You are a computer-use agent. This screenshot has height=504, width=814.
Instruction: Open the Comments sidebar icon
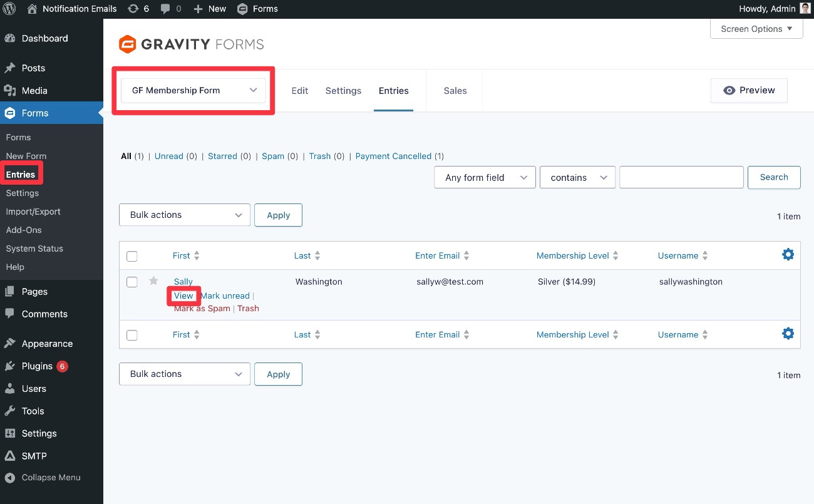click(9, 314)
